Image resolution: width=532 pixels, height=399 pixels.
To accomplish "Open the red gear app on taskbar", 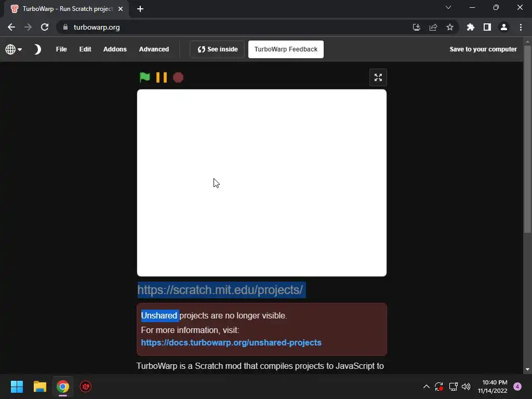I will [86, 387].
